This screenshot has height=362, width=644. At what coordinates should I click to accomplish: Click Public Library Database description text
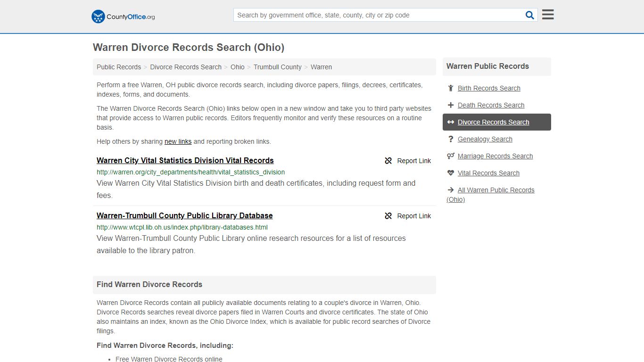(x=251, y=244)
